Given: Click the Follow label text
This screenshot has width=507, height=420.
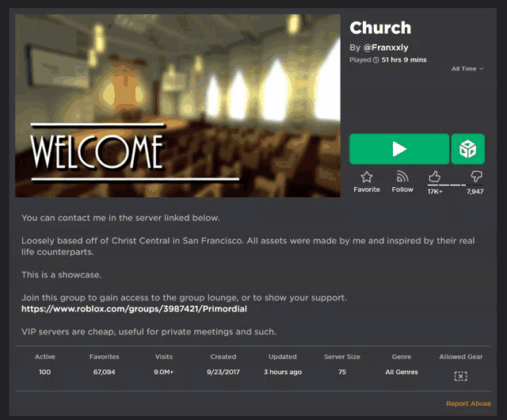Looking at the screenshot, I should (x=402, y=189).
